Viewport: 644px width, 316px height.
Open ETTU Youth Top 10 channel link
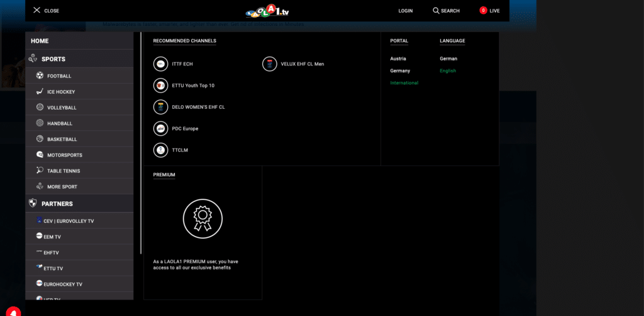193,86
